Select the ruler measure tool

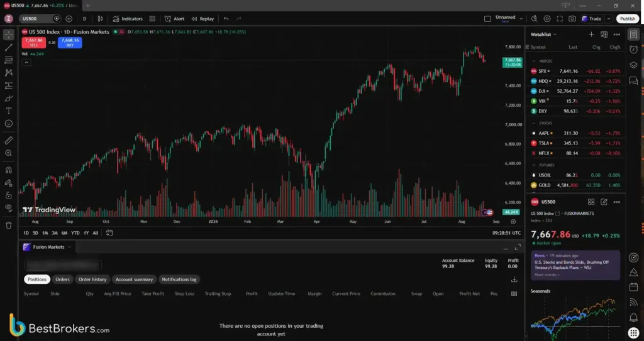pyautogui.click(x=9, y=140)
